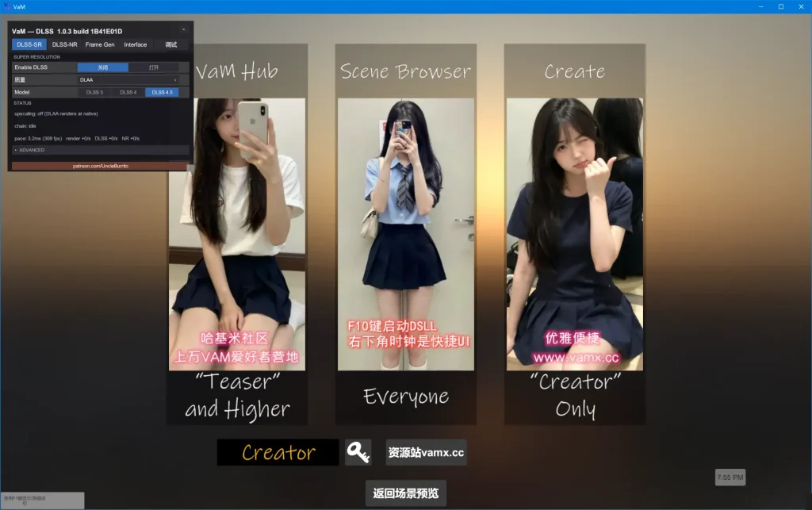Click the VaM app icon in title bar
This screenshot has height=510, width=812.
6,6
